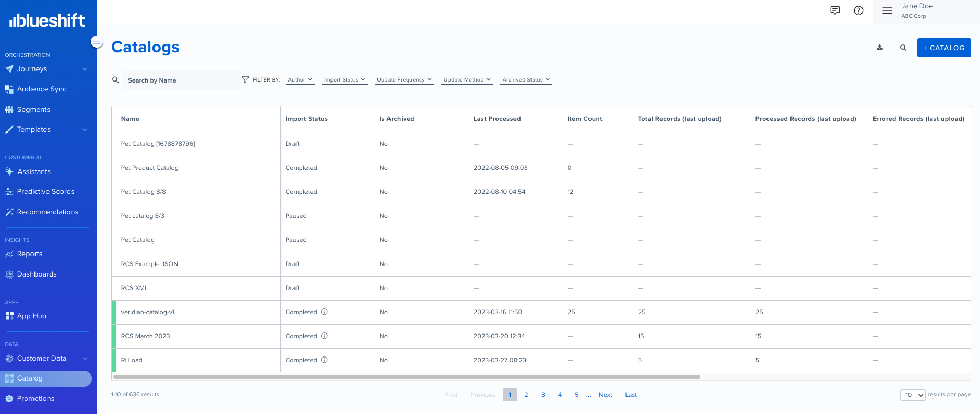Click the Reports chart icon
The height and width of the screenshot is (414, 980).
(9, 254)
